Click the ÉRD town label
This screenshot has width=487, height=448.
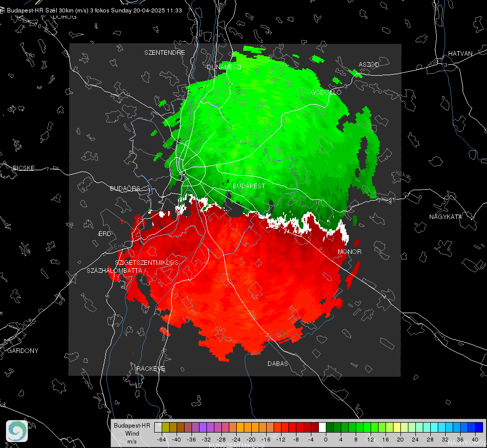[104, 233]
